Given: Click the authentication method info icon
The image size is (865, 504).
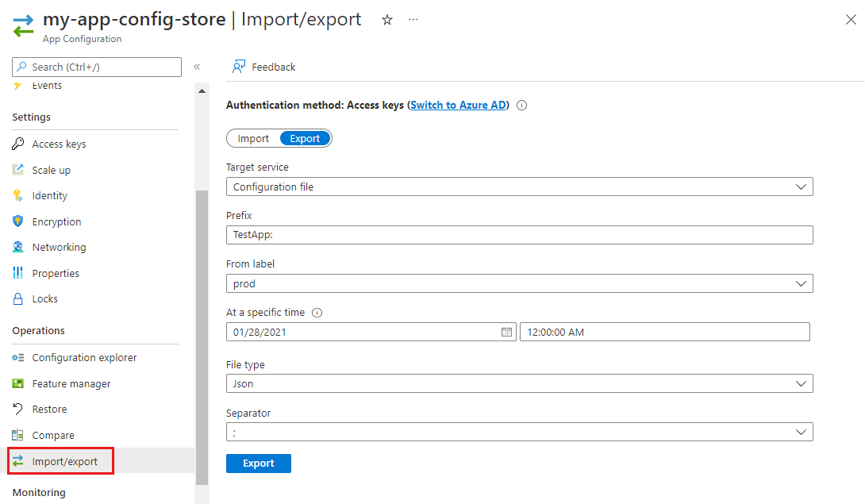Looking at the screenshot, I should (x=522, y=106).
